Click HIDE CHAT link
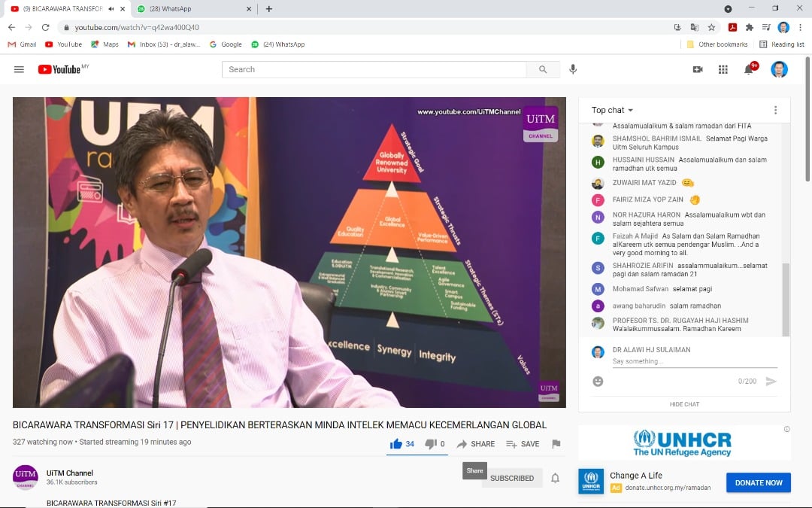812x508 pixels. tap(684, 404)
